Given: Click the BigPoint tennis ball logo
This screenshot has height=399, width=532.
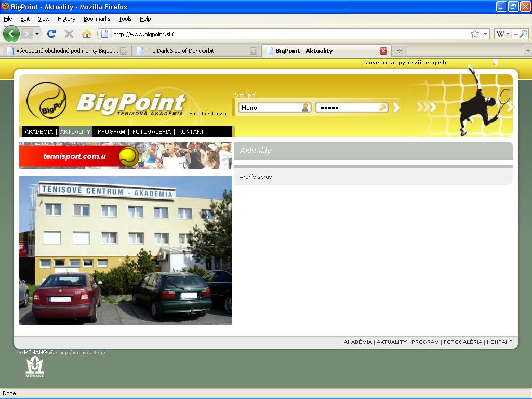Looking at the screenshot, I should tap(46, 101).
